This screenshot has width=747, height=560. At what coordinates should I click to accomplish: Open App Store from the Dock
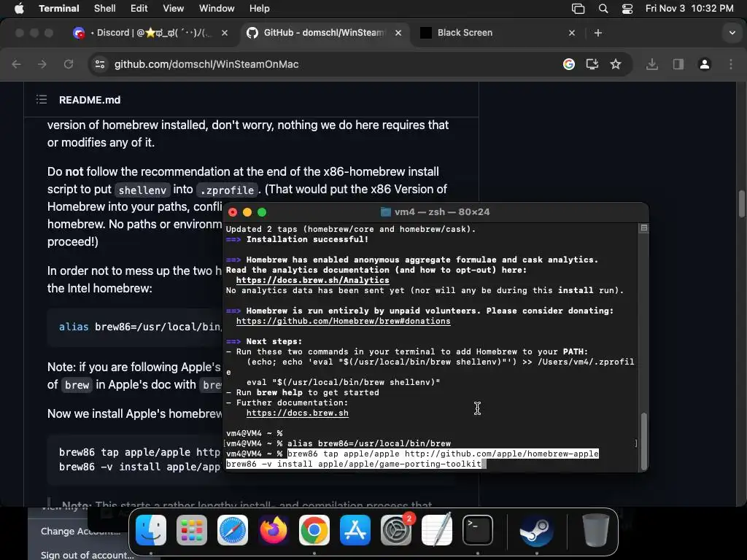tap(355, 530)
